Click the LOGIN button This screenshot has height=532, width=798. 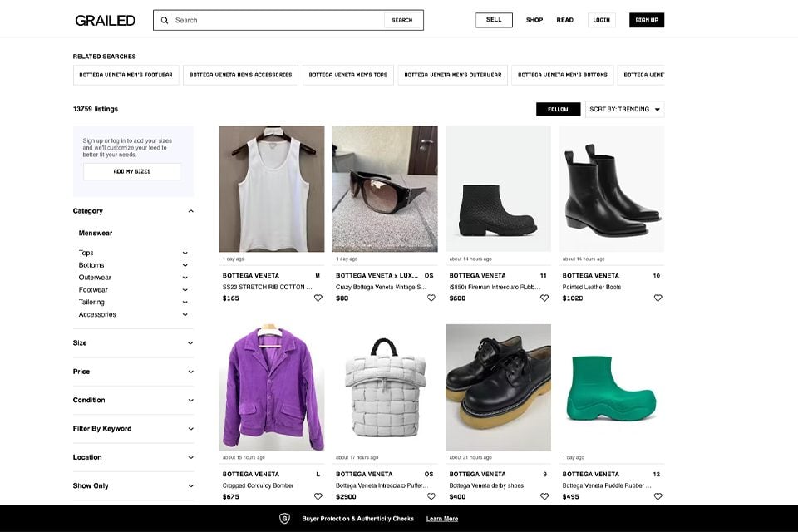point(602,20)
